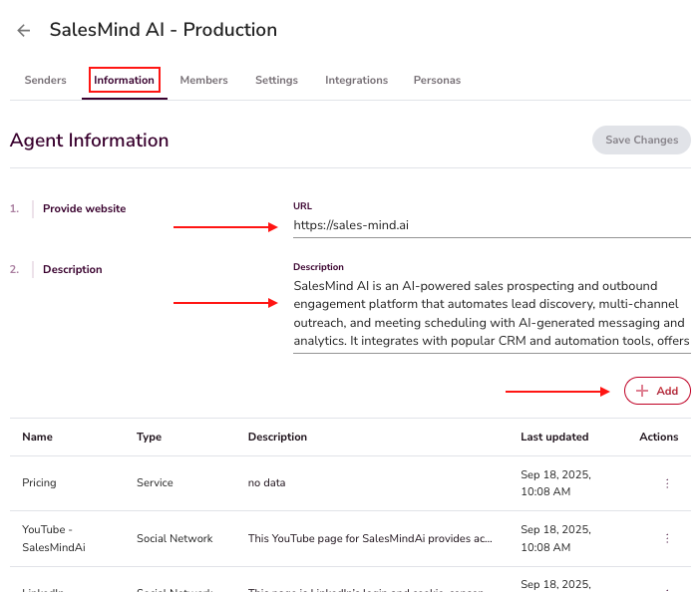Viewport: 700px width, 592px height.
Task: Open the Senders tab
Action: point(45,80)
